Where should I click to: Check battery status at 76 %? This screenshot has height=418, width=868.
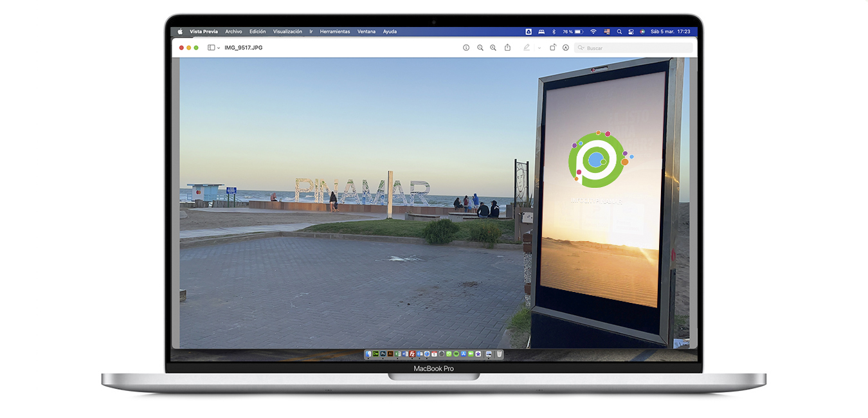pos(572,32)
